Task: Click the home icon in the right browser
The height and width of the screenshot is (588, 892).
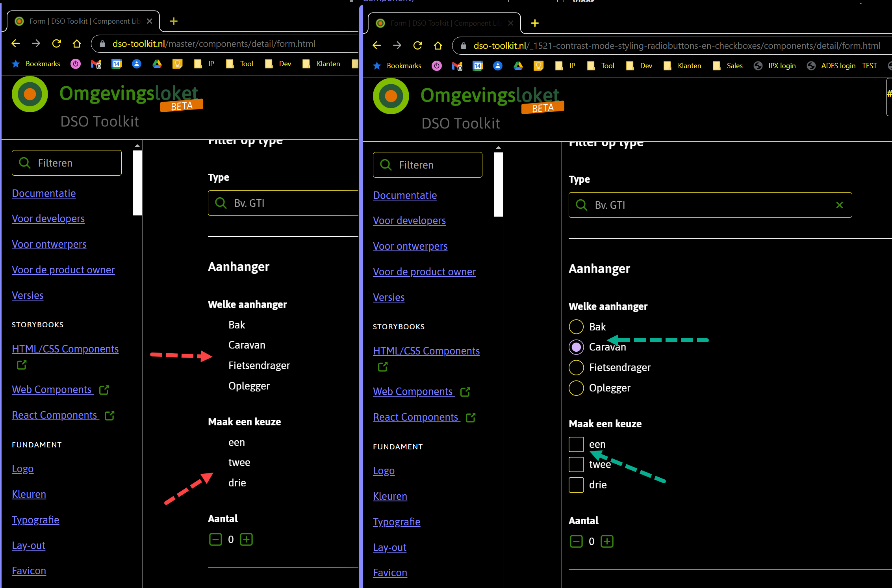Action: [438, 46]
